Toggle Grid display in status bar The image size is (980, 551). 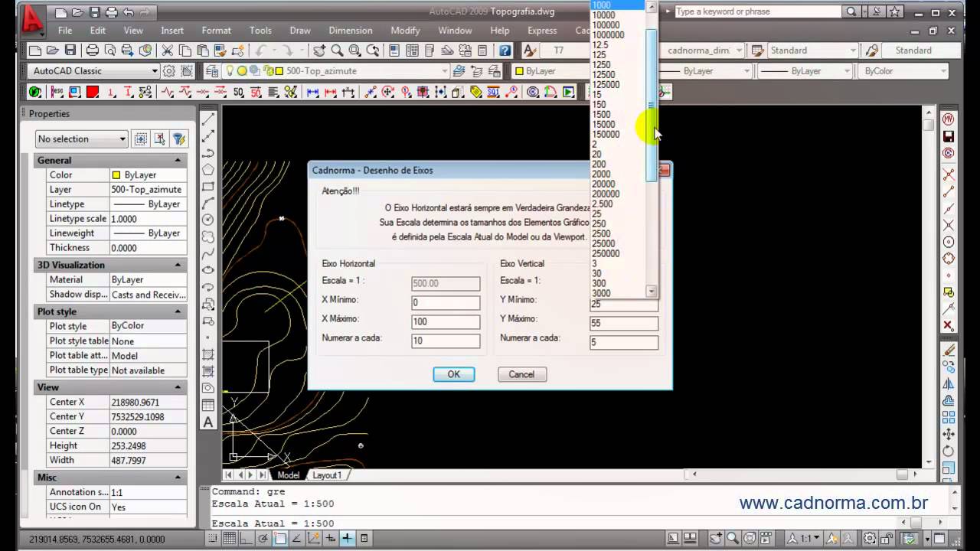tap(231, 539)
